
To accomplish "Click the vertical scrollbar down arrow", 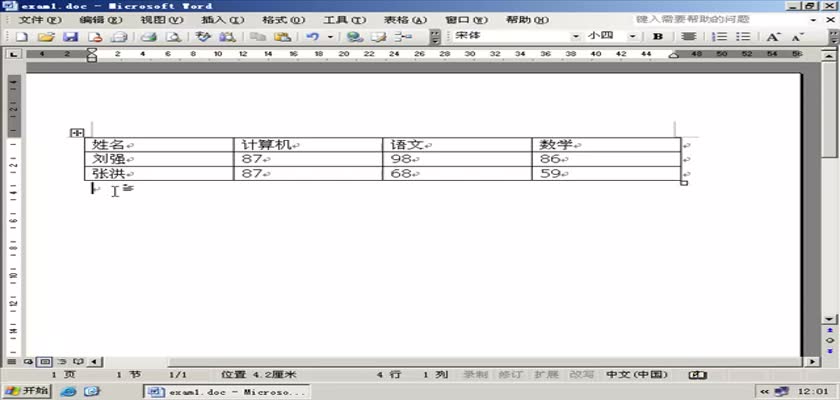I will click(829, 319).
